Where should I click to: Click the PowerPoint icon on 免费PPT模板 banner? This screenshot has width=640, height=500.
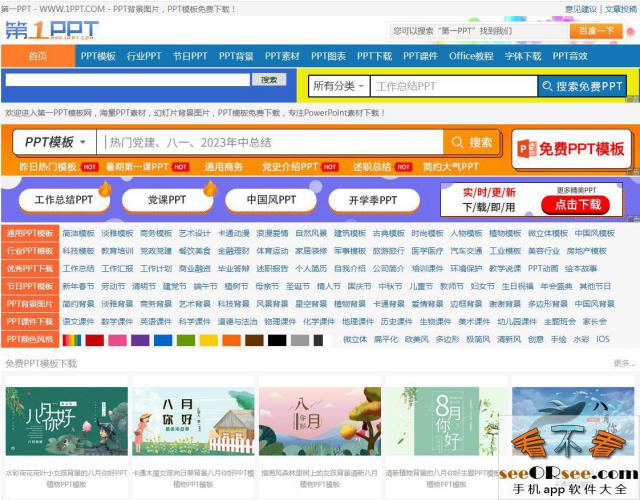[527, 150]
